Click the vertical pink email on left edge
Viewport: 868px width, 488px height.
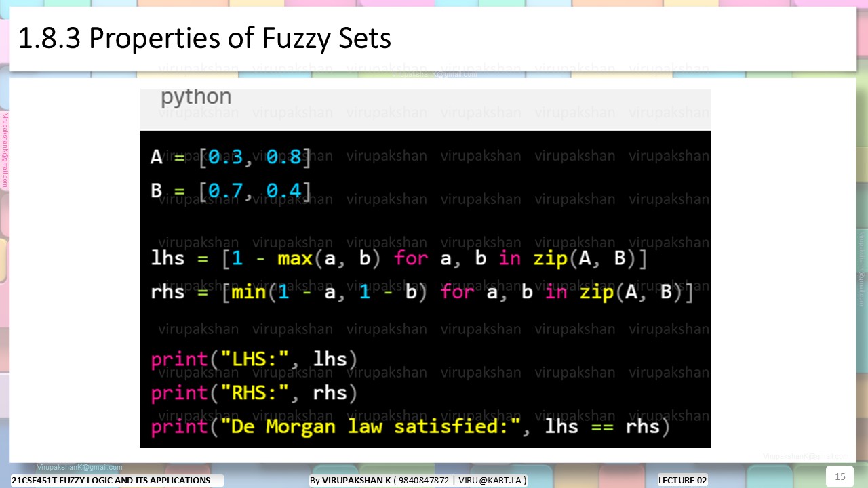(x=5, y=150)
